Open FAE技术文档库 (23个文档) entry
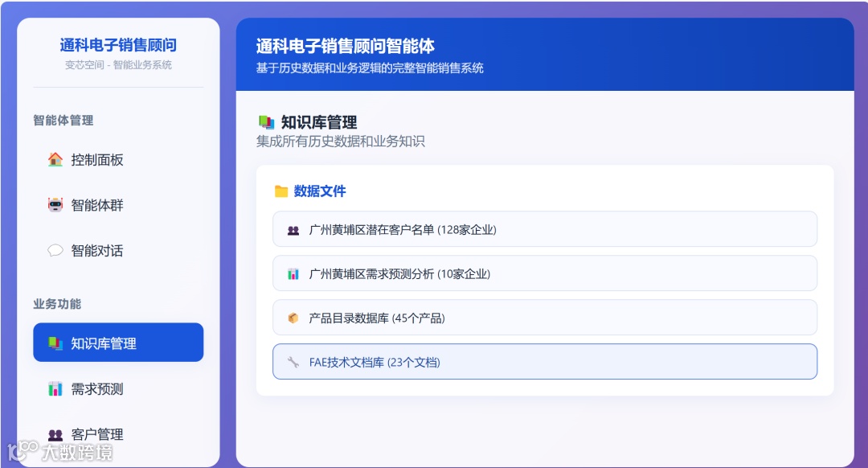868x468 pixels. (x=545, y=362)
